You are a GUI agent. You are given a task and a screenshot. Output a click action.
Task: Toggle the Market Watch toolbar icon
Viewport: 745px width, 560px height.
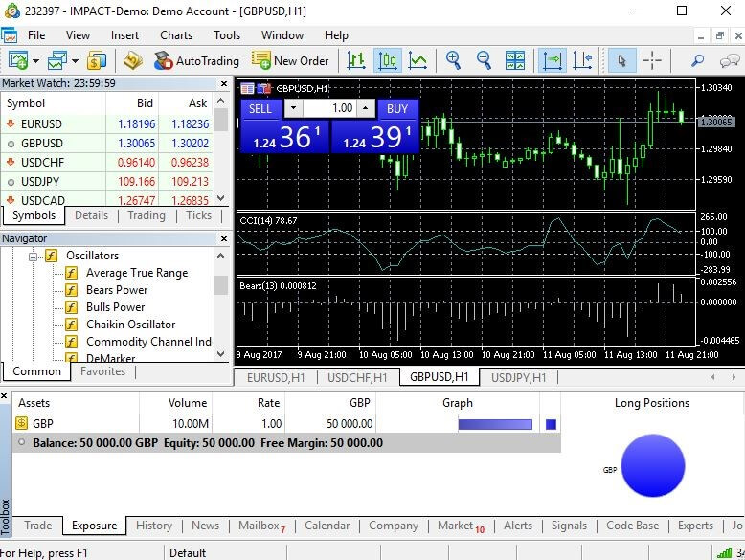pos(97,60)
